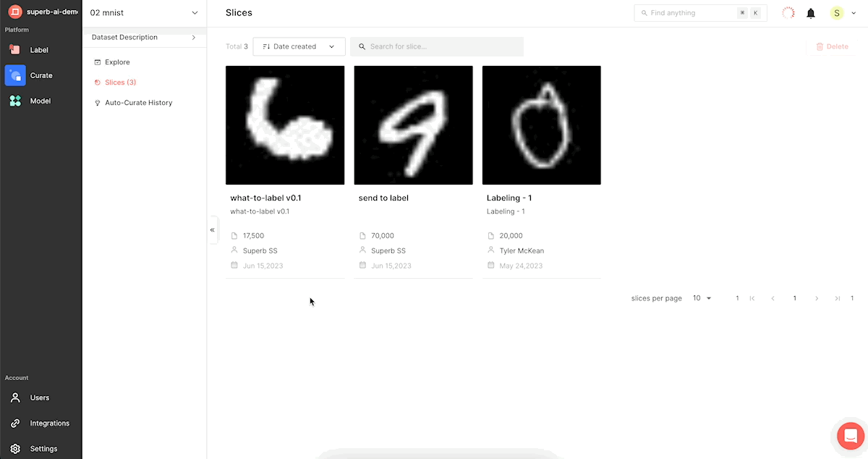Change slices per page dropdown
This screenshot has width=868, height=459.
pyautogui.click(x=702, y=298)
